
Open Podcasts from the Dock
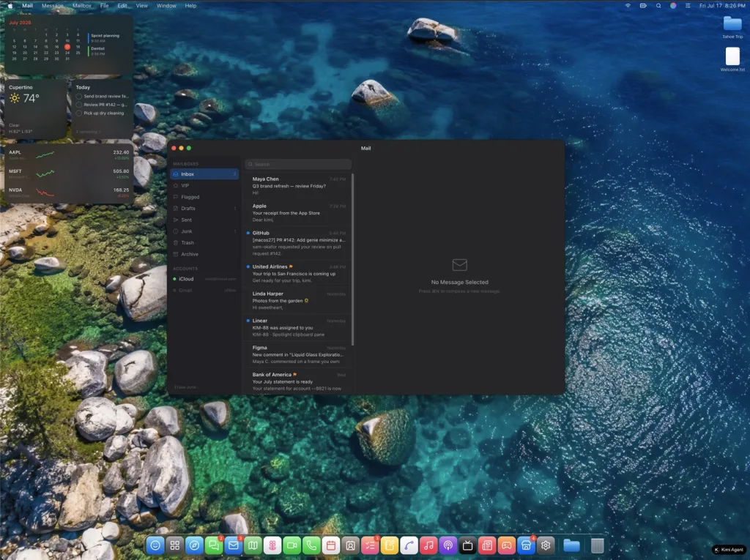point(448,545)
